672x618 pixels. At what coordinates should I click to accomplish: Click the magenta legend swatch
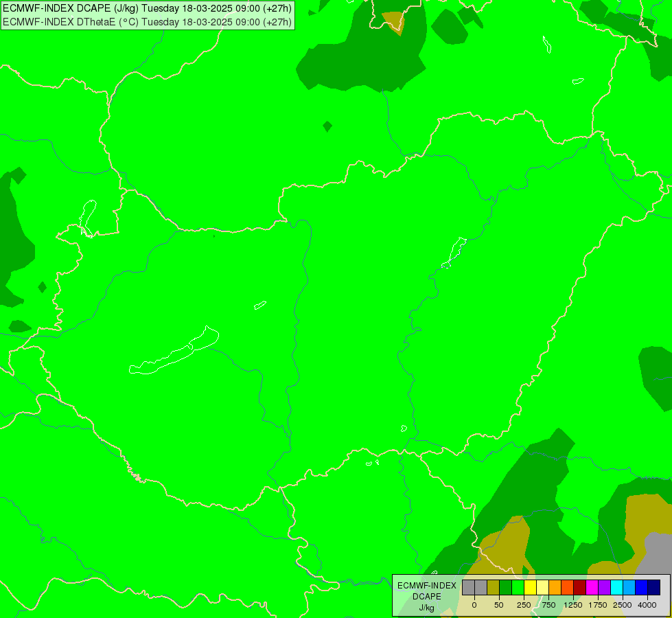pyautogui.click(x=592, y=587)
